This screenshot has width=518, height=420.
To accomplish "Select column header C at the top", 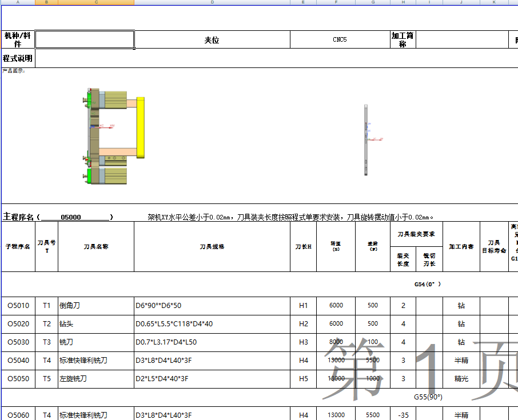I will click(x=96, y=2).
